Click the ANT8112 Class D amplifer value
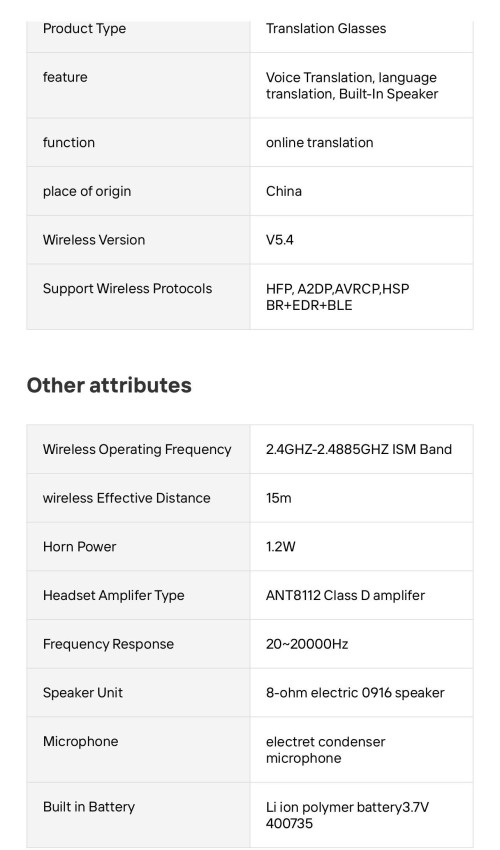Screen dimensions: 500x850 click(x=345, y=596)
